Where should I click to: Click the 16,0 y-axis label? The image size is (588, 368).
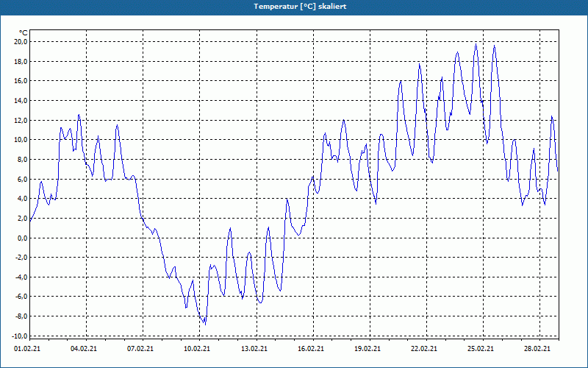pyautogui.click(x=21, y=81)
